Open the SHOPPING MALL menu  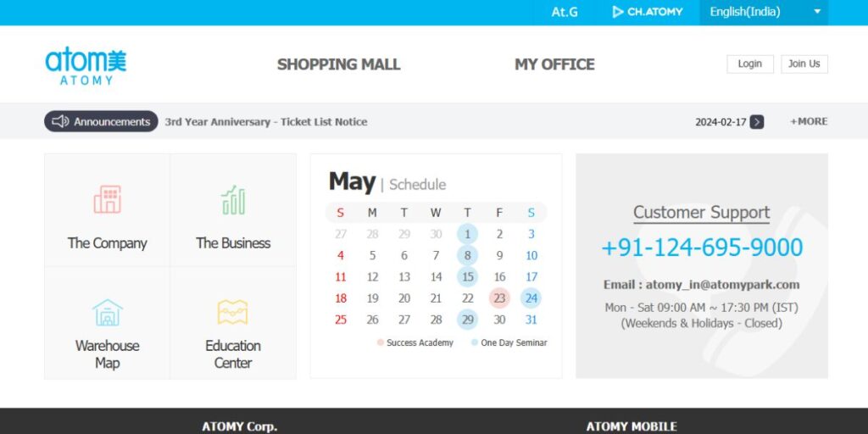[339, 64]
